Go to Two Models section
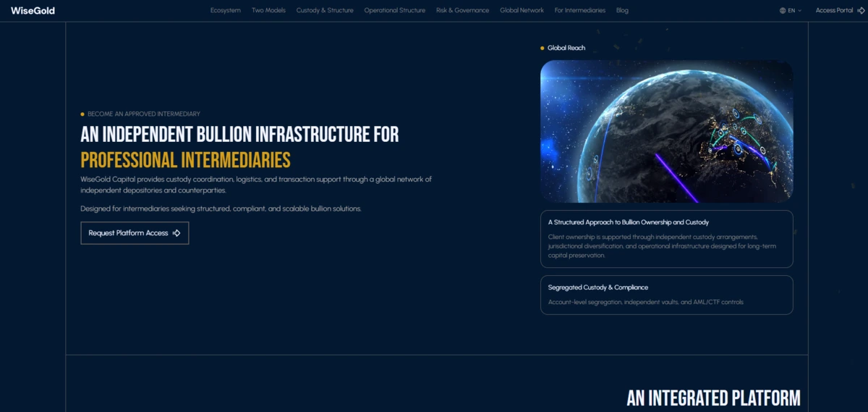The width and height of the screenshot is (868, 412). tap(268, 11)
